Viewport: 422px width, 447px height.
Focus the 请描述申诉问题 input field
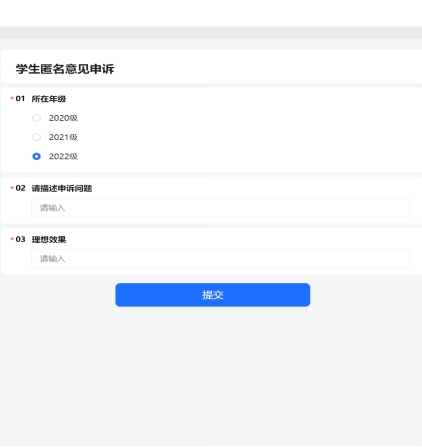(220, 208)
